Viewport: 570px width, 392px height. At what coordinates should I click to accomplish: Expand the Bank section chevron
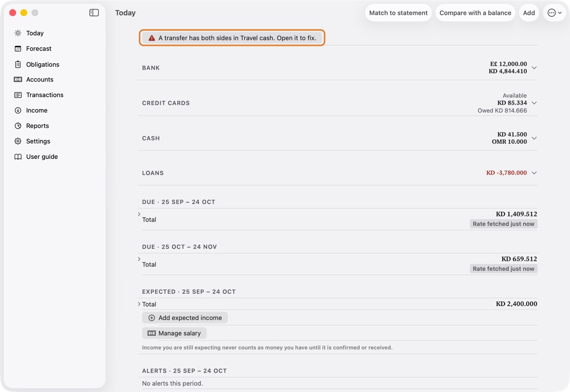coord(534,68)
